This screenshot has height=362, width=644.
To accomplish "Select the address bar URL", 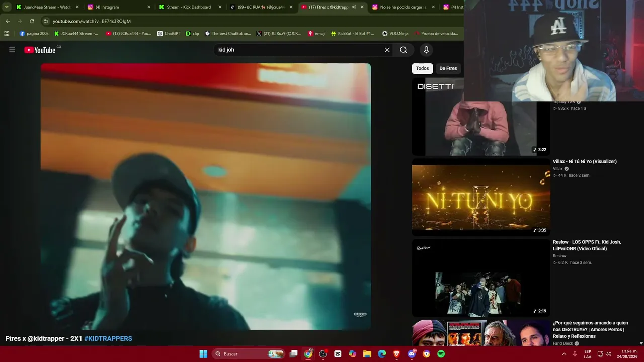I will (92, 21).
